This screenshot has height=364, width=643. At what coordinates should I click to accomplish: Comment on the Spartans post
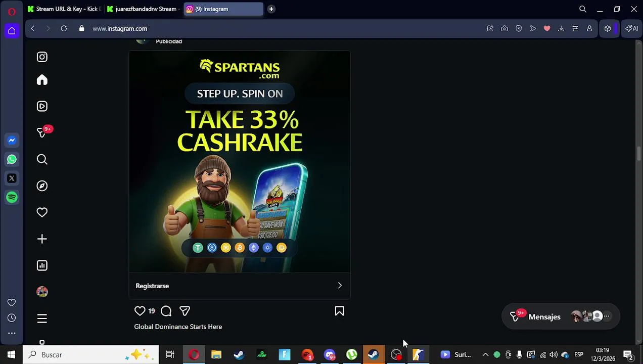166,311
